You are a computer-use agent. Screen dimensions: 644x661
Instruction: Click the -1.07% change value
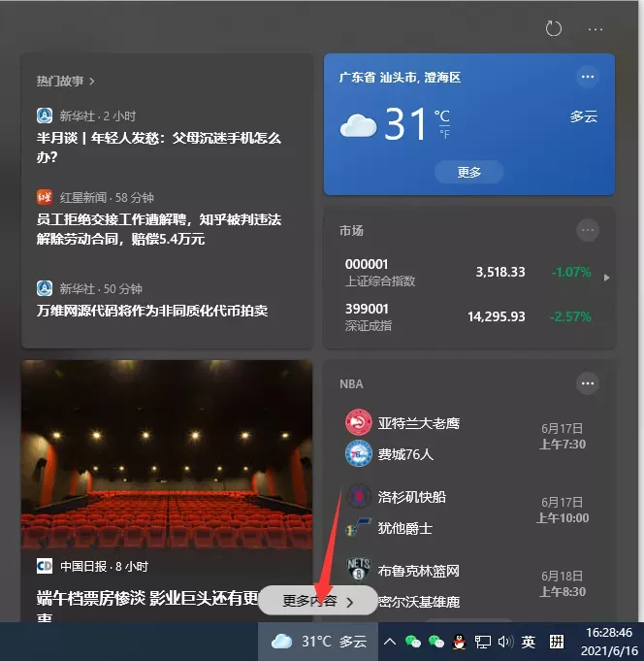click(571, 272)
